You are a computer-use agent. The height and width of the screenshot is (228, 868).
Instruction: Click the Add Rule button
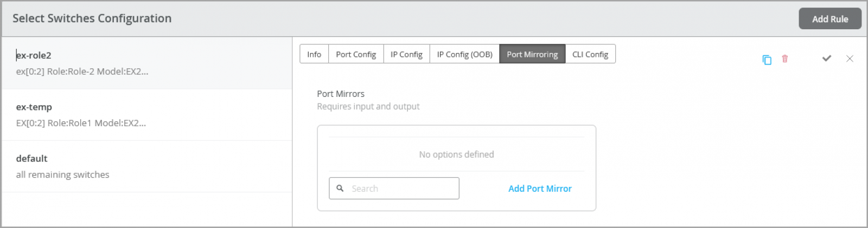click(x=830, y=19)
